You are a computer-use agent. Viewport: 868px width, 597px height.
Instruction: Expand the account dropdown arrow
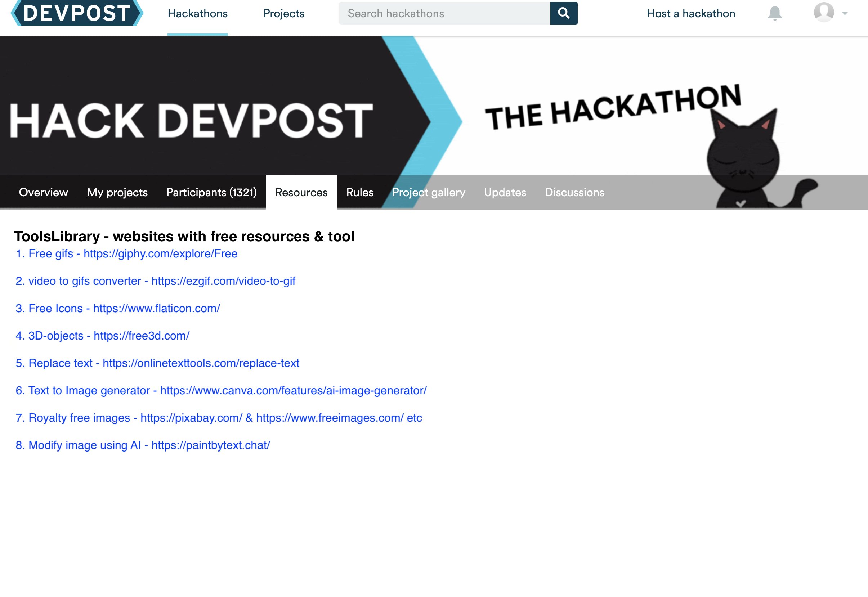click(845, 13)
